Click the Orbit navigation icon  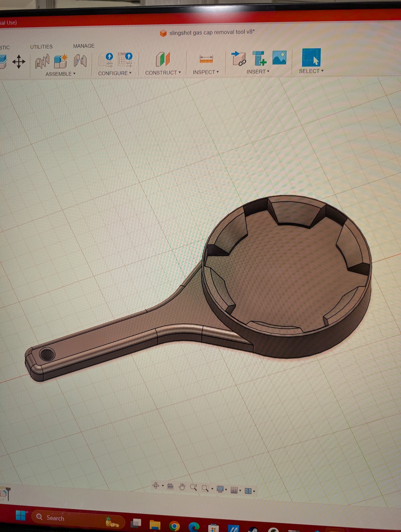(156, 485)
